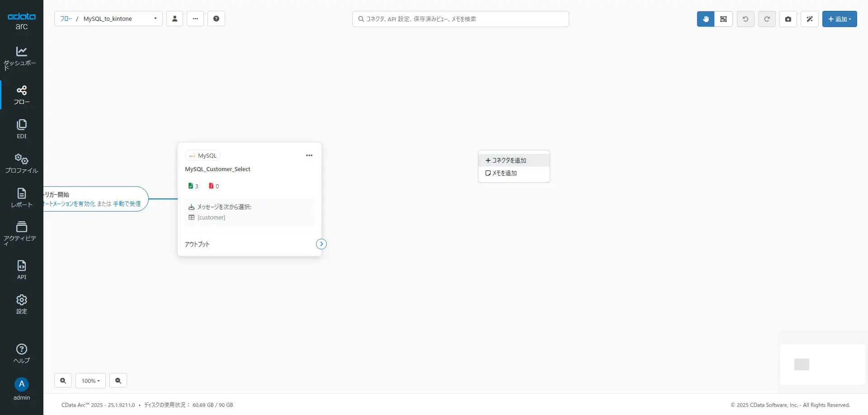This screenshot has width=868, height=415.
Task: Select コネクタを追加 from context menu
Action: pos(514,160)
